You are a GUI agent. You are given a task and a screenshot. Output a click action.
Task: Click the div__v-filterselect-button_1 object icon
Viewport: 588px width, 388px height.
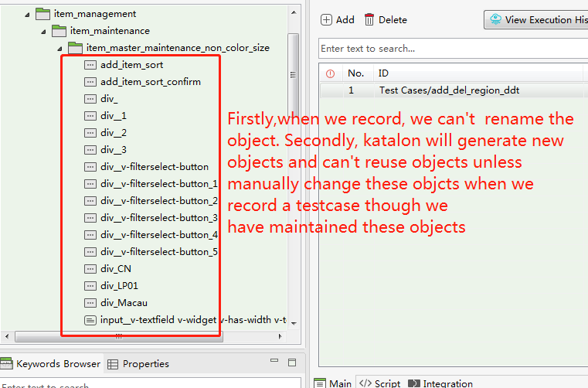coord(90,184)
